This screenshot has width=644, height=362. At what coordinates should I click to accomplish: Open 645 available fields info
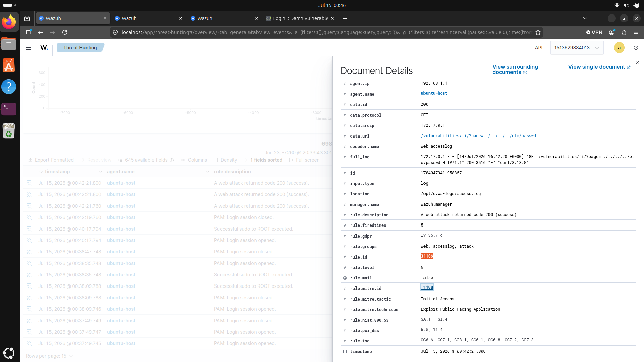(x=172, y=160)
